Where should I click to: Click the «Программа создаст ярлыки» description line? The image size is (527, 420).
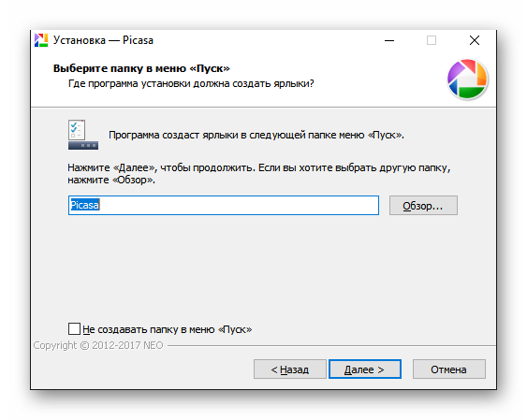point(256,135)
